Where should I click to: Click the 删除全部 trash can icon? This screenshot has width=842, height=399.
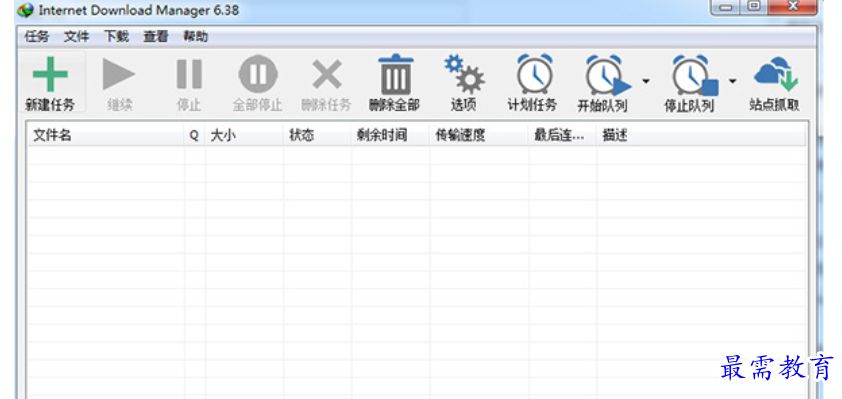pyautogui.click(x=396, y=74)
